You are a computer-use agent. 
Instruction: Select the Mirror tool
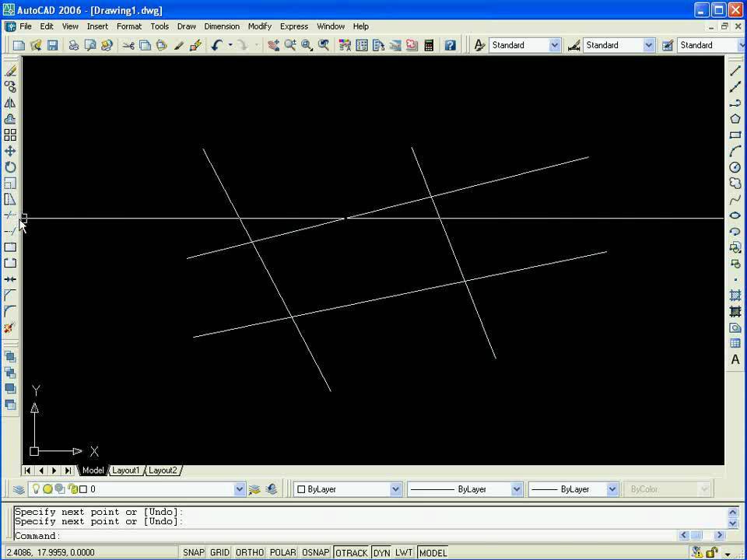click(x=10, y=103)
